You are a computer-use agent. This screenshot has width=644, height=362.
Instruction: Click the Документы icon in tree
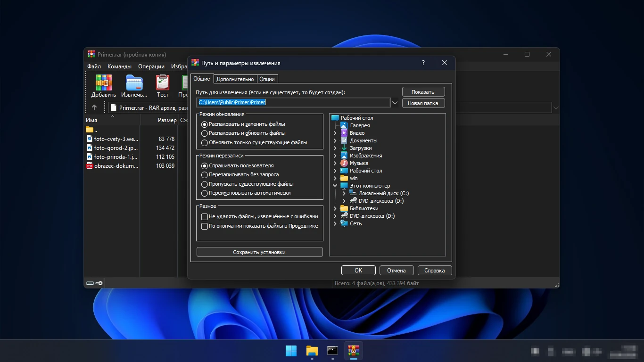click(x=344, y=140)
